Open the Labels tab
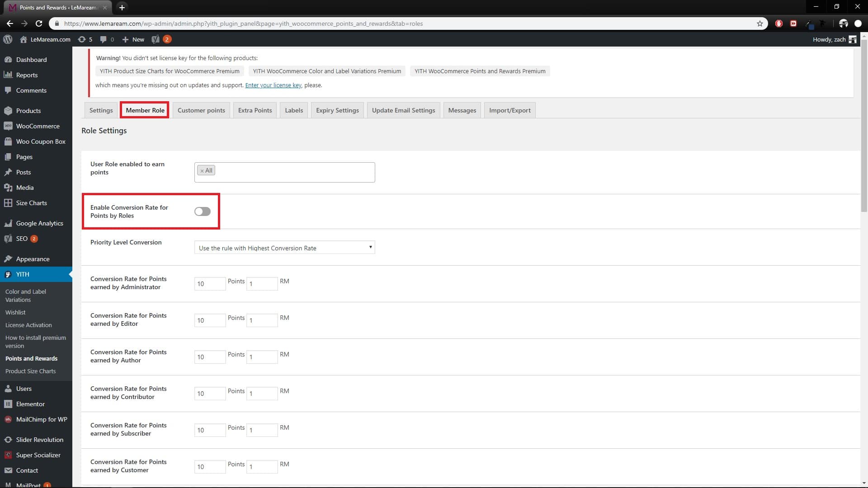Screen dimensions: 868x488 coord(294,110)
